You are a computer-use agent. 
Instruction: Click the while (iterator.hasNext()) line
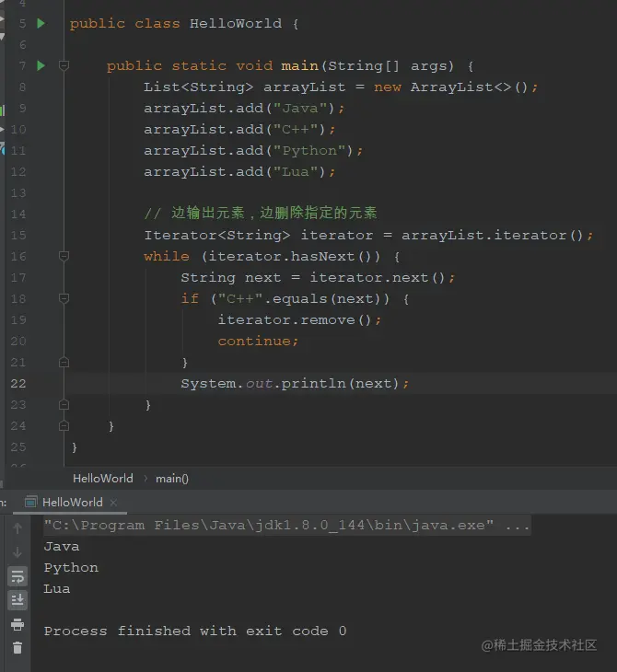click(272, 256)
